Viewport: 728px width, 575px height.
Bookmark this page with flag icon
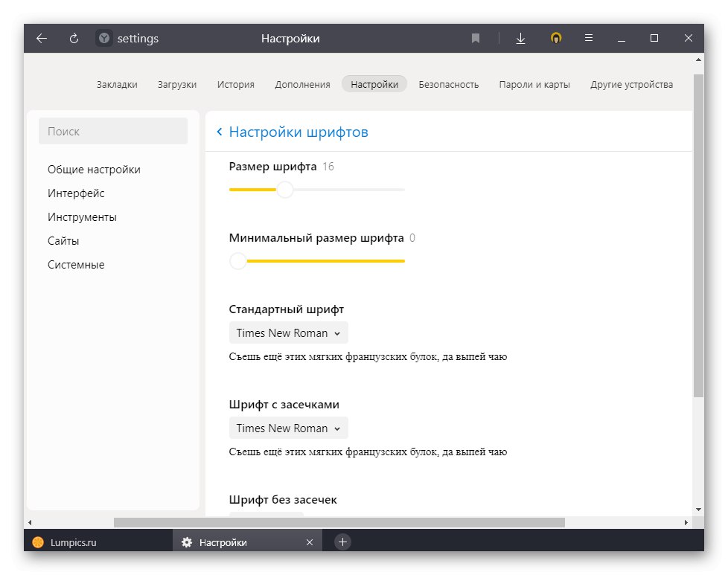pos(476,39)
